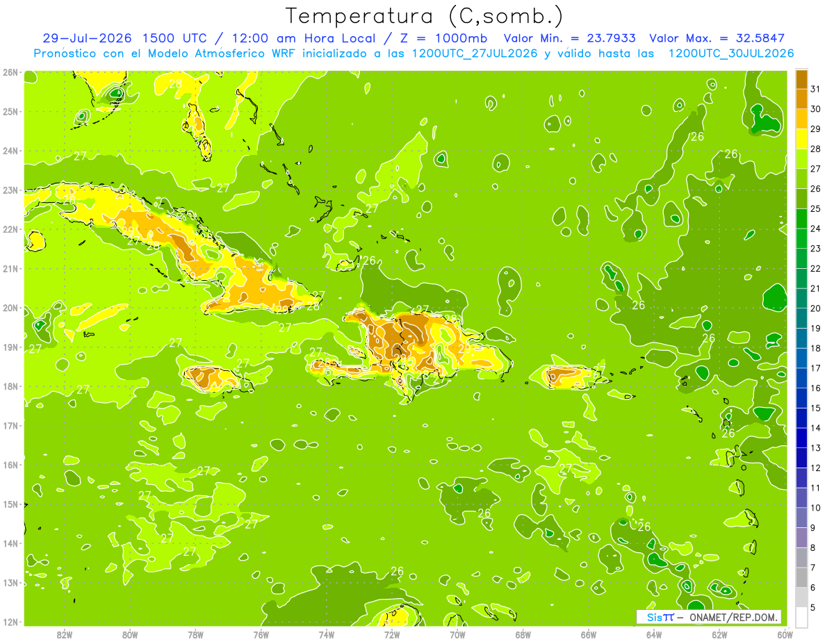Click the 14N latitude axis label
834x644 pixels.
point(10,543)
